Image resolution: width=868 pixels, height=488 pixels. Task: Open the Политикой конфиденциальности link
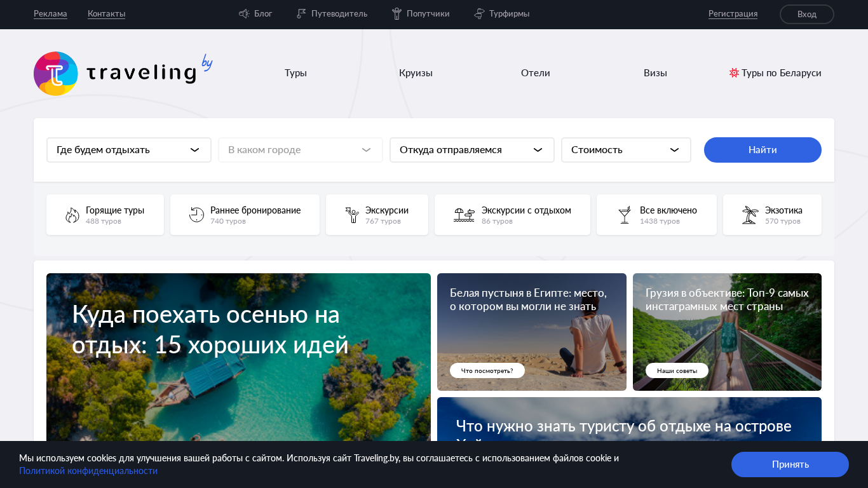[x=88, y=471]
